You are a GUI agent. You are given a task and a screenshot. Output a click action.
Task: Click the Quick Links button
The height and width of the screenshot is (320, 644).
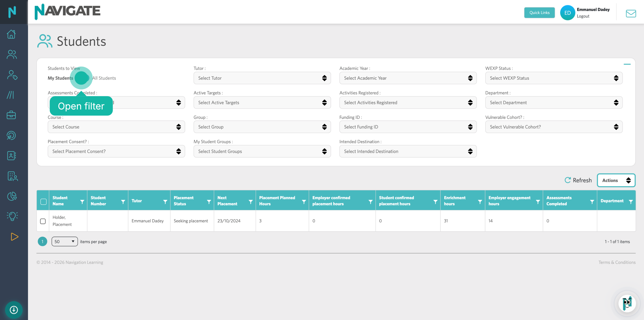pos(539,12)
